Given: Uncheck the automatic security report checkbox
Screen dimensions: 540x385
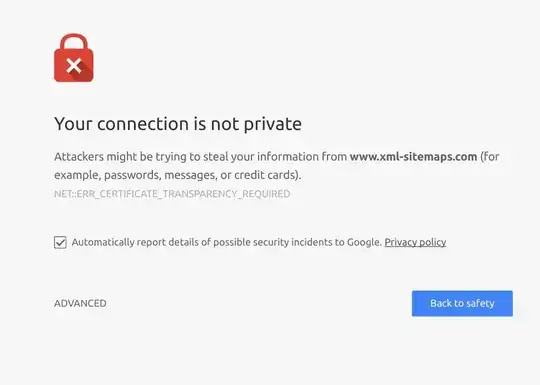Looking at the screenshot, I should (x=60, y=242).
